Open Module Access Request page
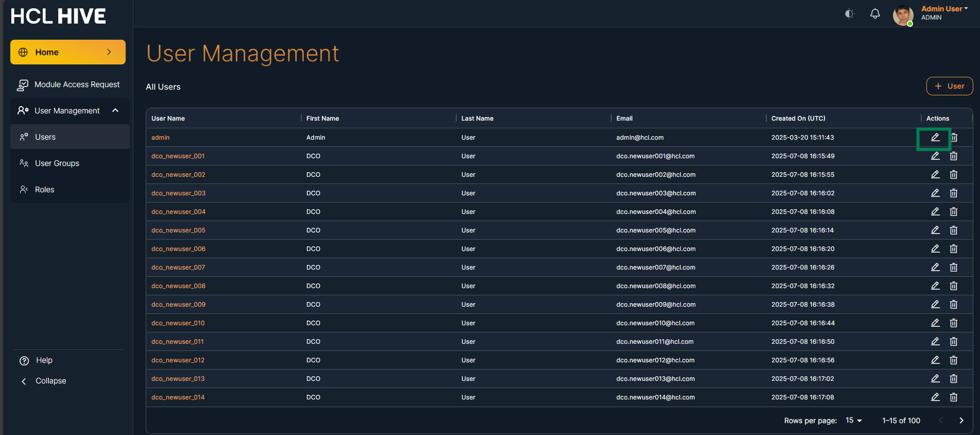980x435 pixels. click(77, 85)
